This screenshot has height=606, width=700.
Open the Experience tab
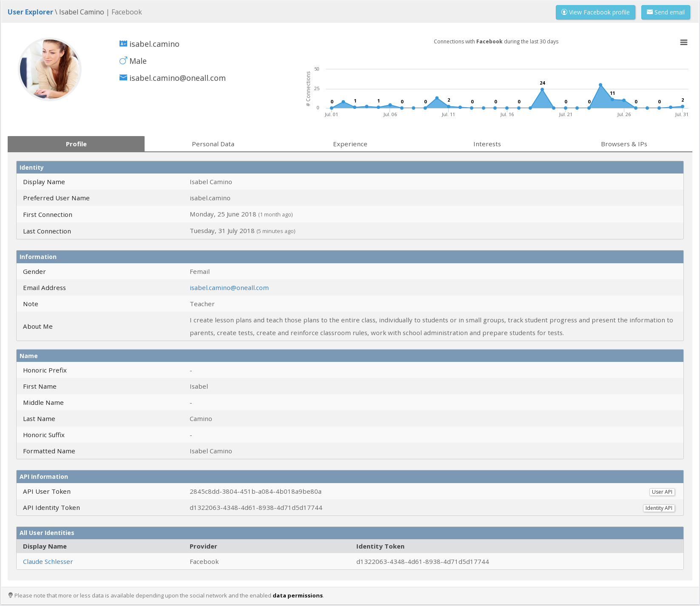pyautogui.click(x=350, y=144)
